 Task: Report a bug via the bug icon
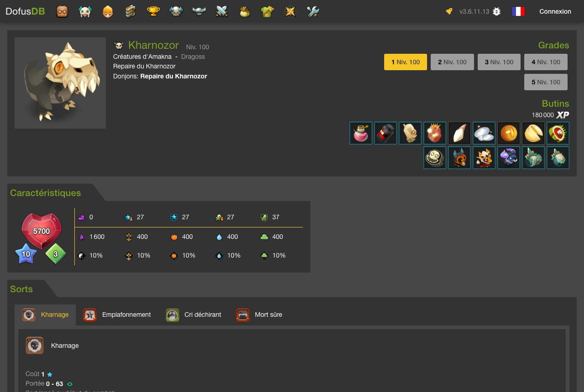click(497, 11)
